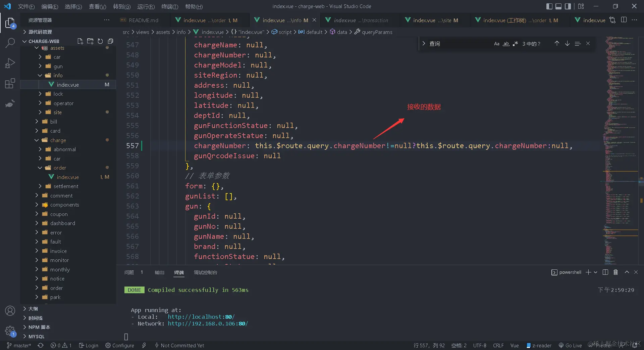
Task: Expand the replace field in find widget
Action: [424, 44]
